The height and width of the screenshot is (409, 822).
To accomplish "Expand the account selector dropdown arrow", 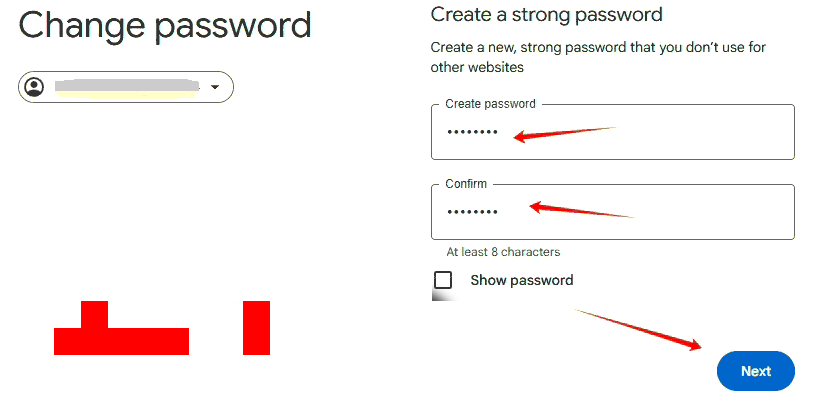I will coord(214,87).
